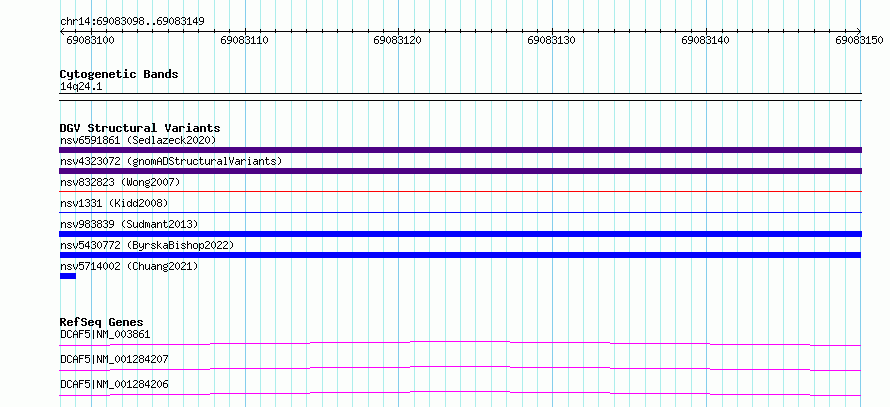
Task: Click the chr14:69083098..69083149 region label
Action: pos(132,22)
